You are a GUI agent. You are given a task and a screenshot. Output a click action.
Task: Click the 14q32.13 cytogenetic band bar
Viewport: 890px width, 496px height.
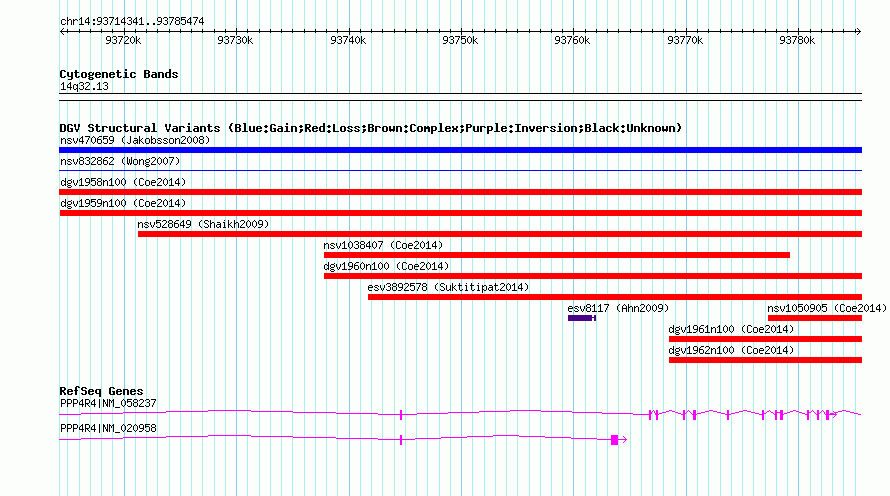(460, 97)
